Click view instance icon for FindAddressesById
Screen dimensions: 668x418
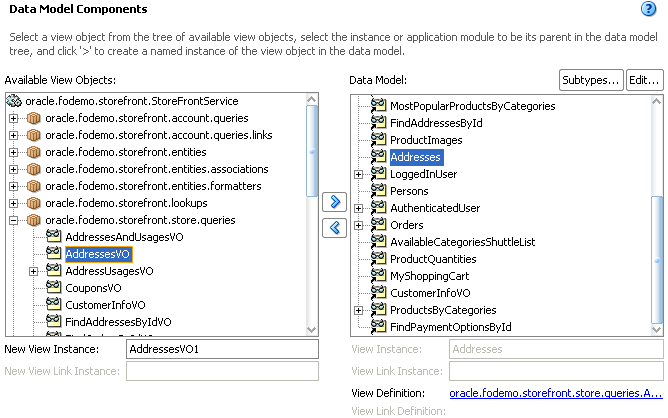(x=378, y=122)
